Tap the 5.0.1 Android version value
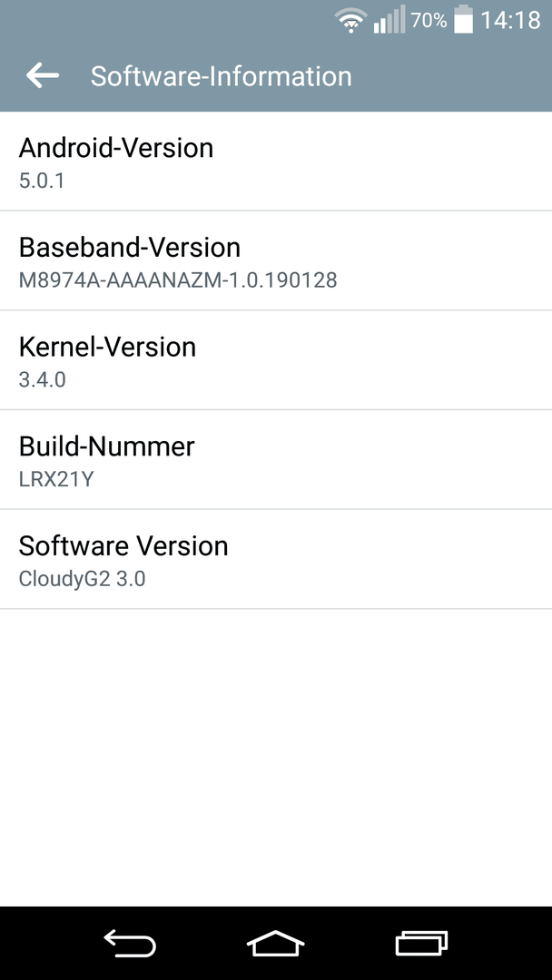The image size is (552, 980). (42, 180)
